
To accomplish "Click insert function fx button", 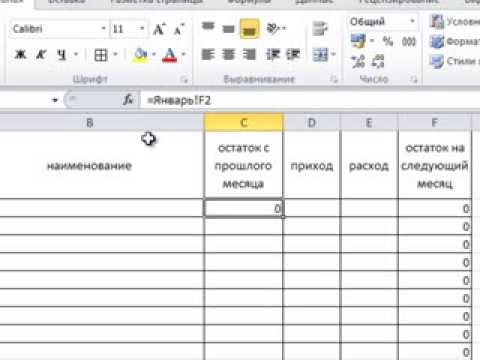I will click(x=128, y=100).
